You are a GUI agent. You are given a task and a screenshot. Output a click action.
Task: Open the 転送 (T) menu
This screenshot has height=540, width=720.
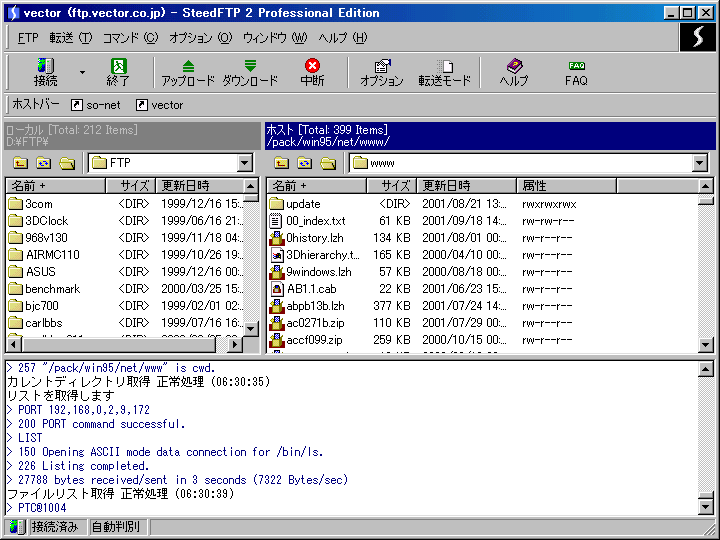(71, 38)
